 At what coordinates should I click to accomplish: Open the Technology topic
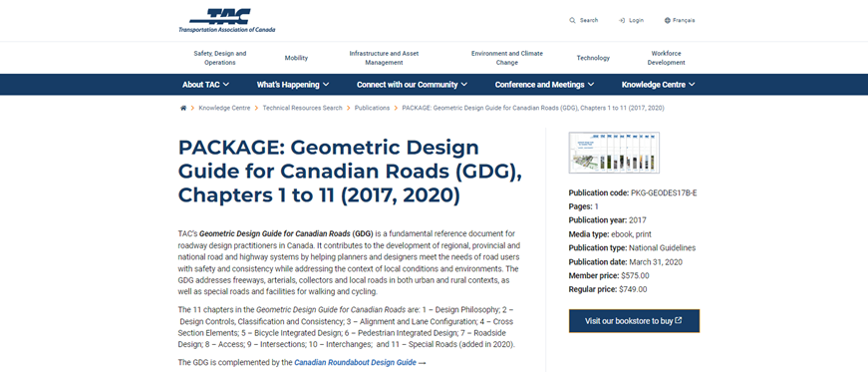[593, 58]
